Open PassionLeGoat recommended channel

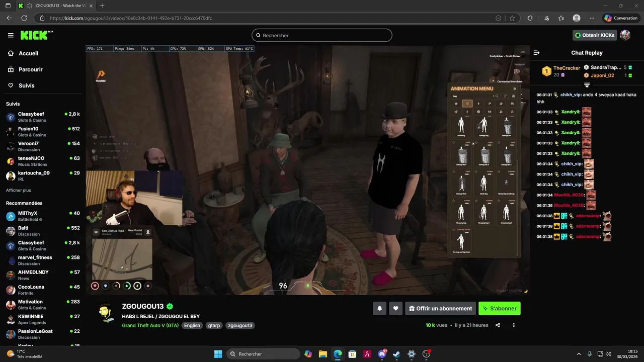(43, 334)
